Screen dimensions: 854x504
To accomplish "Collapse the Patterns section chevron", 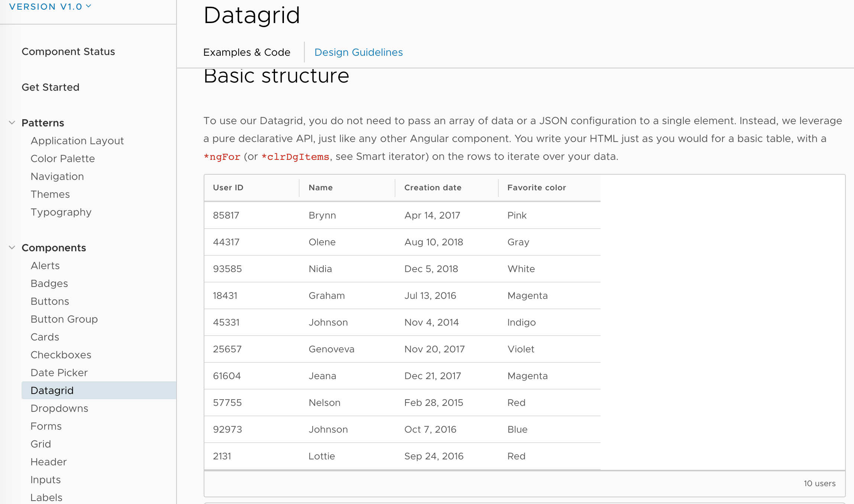I will (12, 123).
